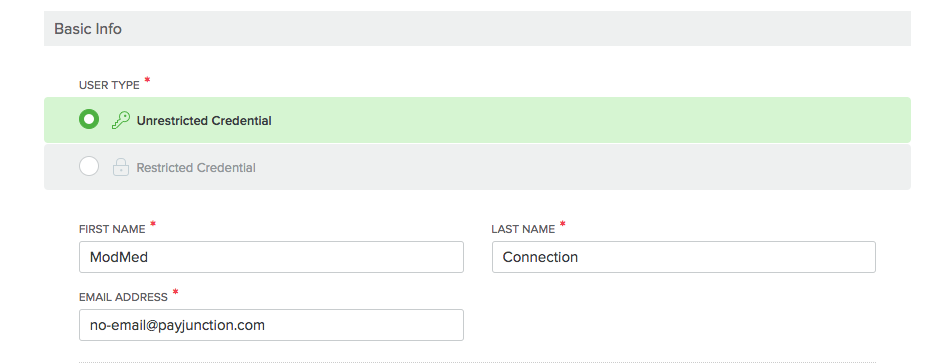951x364 pixels.
Task: Click the no-email@payjunction.com text
Action: coord(177,325)
